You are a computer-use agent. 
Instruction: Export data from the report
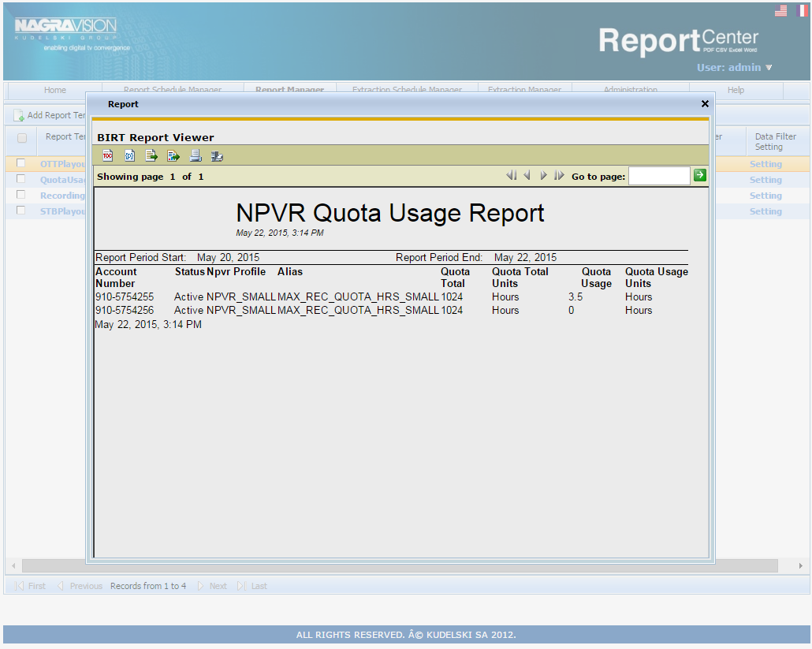click(x=151, y=155)
